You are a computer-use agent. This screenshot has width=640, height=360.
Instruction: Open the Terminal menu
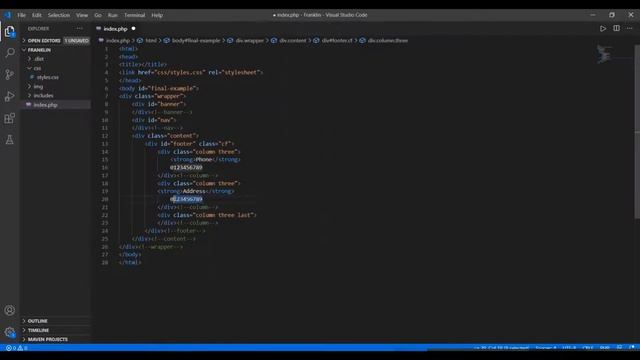134,15
